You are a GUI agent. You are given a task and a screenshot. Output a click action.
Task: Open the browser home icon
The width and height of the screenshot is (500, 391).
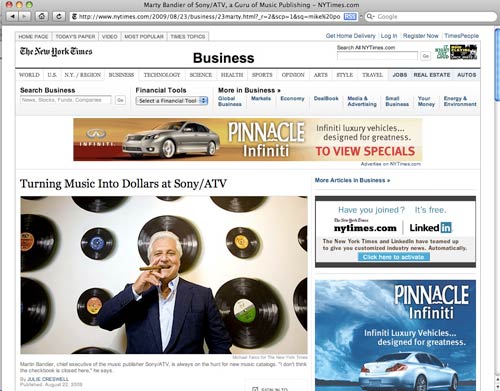click(x=42, y=16)
